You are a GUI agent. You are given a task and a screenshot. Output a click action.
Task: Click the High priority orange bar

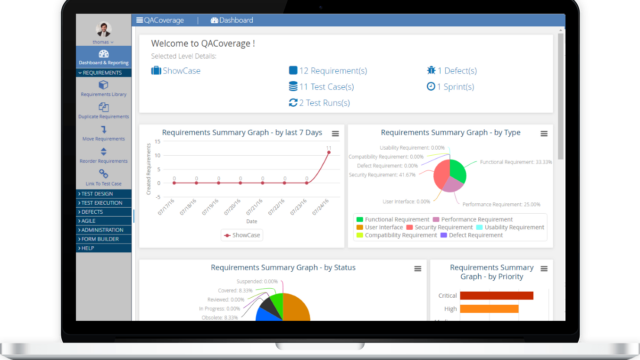click(x=489, y=309)
